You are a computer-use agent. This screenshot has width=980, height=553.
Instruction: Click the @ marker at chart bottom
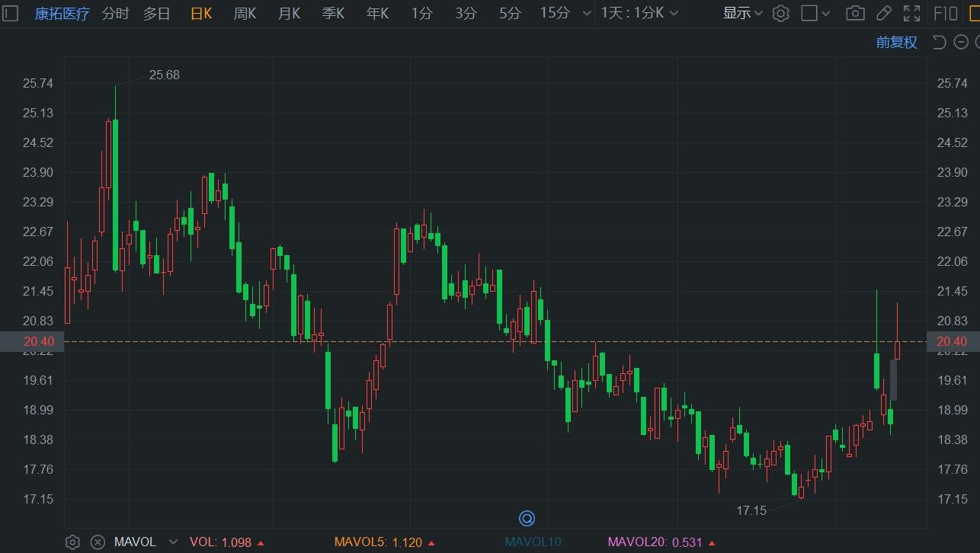[527, 519]
